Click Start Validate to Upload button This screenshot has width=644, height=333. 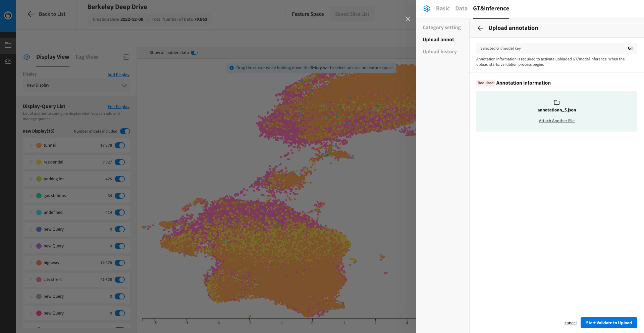pyautogui.click(x=609, y=323)
